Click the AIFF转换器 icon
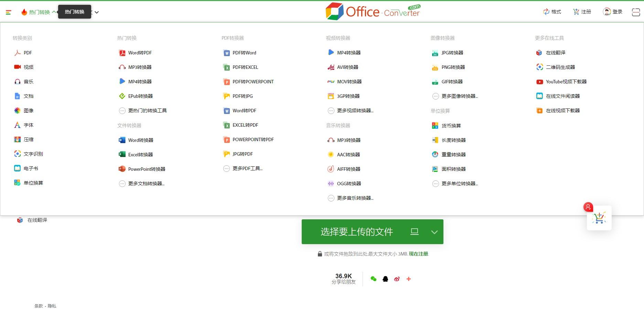 (331, 169)
